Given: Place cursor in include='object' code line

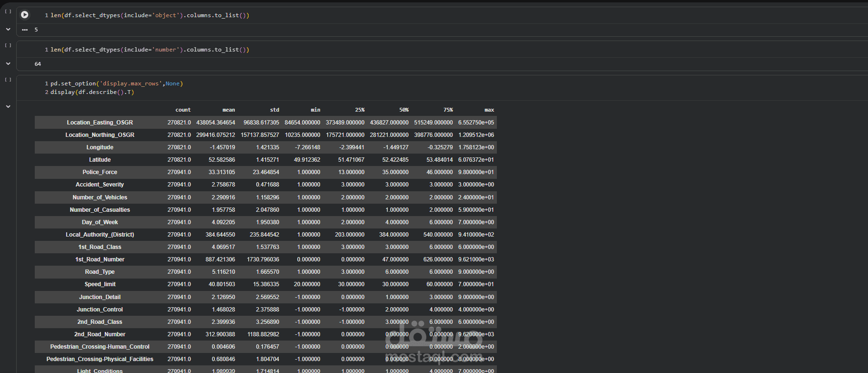Looking at the screenshot, I should [x=150, y=15].
